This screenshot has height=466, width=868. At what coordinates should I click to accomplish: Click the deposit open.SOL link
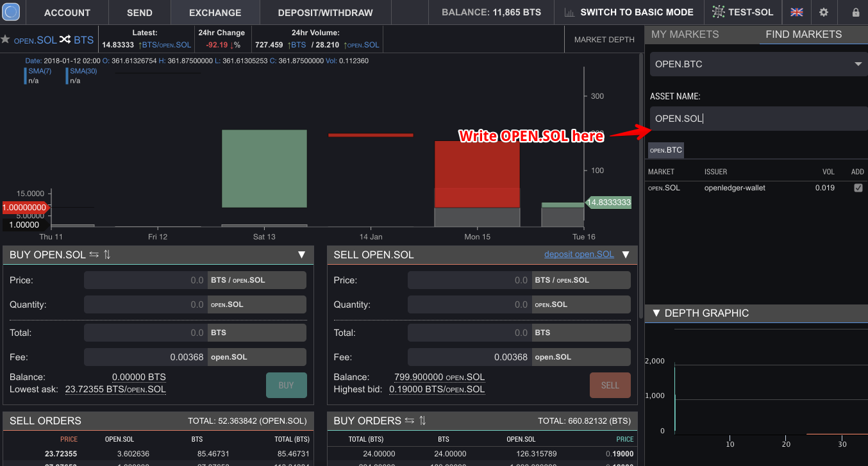click(x=579, y=254)
